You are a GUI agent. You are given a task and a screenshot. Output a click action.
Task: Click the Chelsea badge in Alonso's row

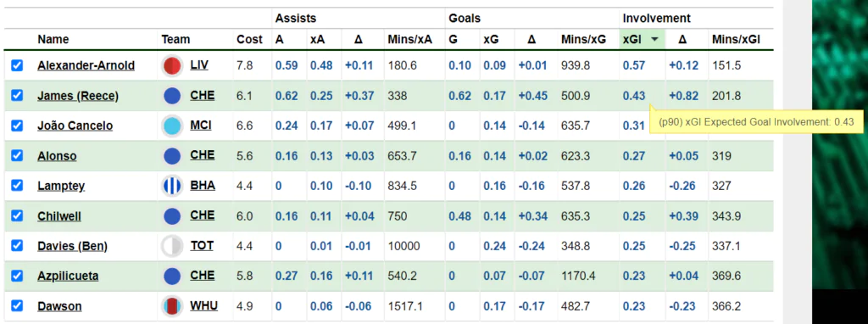click(172, 155)
